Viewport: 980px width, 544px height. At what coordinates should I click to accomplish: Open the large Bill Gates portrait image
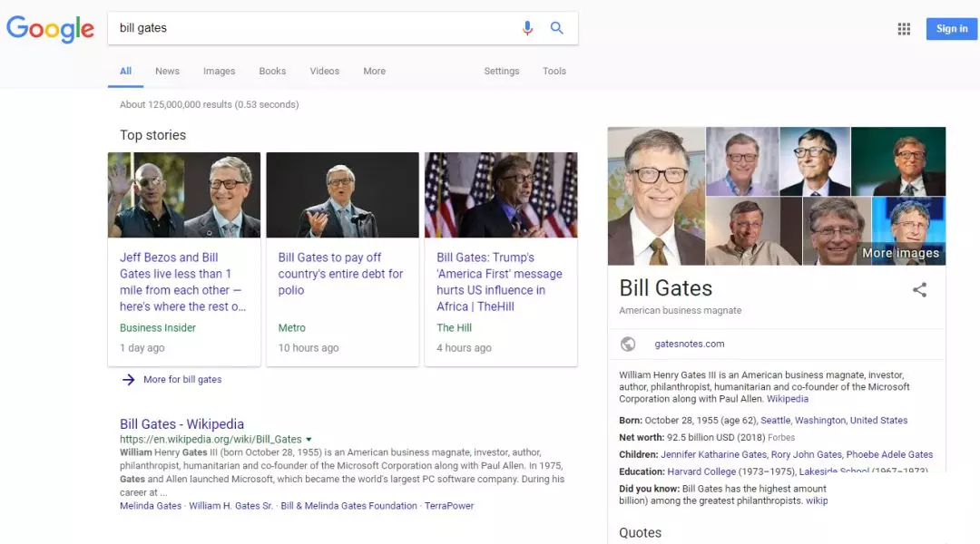tap(656, 196)
